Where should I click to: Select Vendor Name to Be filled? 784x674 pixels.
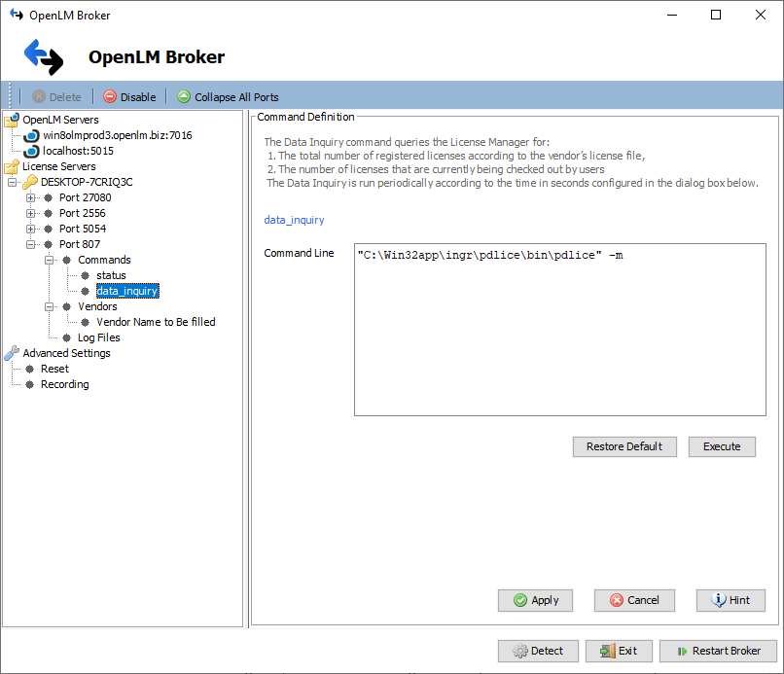[x=156, y=322]
